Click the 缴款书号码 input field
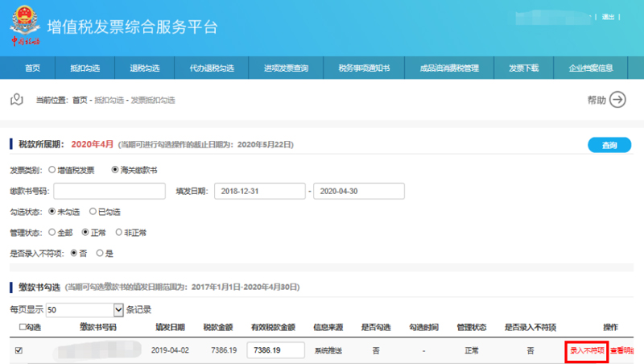This screenshot has width=644, height=364. click(x=109, y=191)
